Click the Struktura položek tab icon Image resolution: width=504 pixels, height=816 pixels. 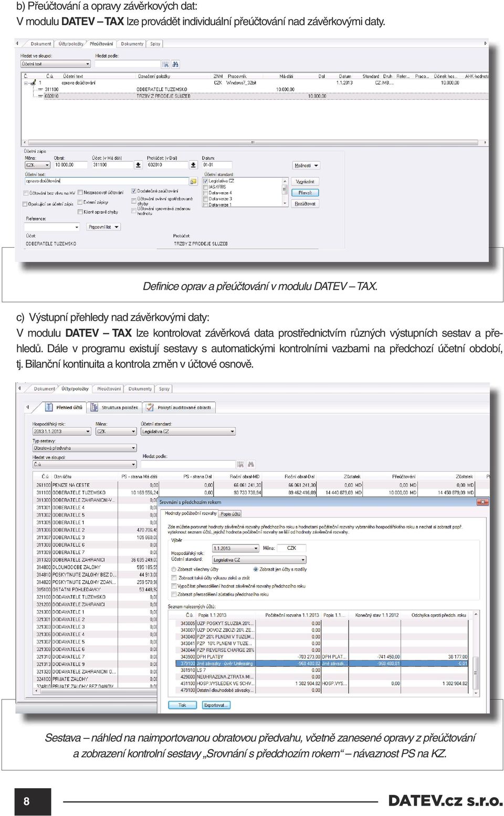pyautogui.click(x=94, y=407)
